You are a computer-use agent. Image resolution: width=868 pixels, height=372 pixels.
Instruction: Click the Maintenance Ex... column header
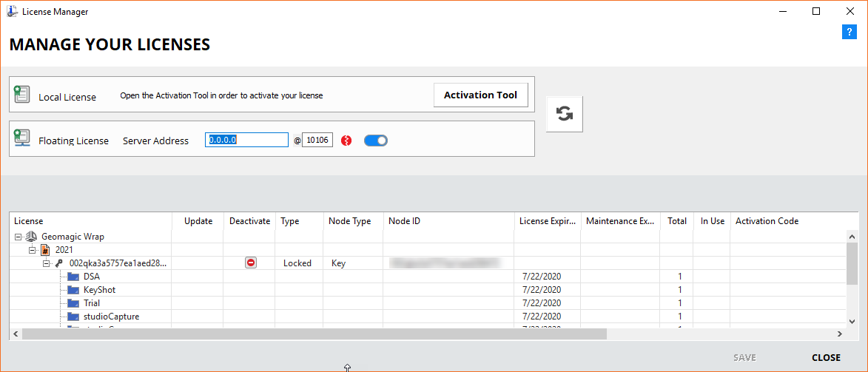point(621,221)
